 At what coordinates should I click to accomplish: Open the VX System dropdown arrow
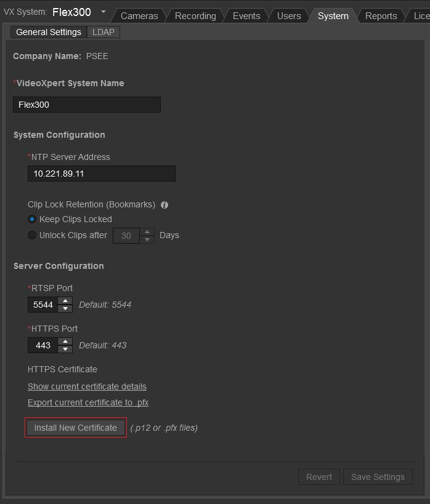tap(103, 12)
